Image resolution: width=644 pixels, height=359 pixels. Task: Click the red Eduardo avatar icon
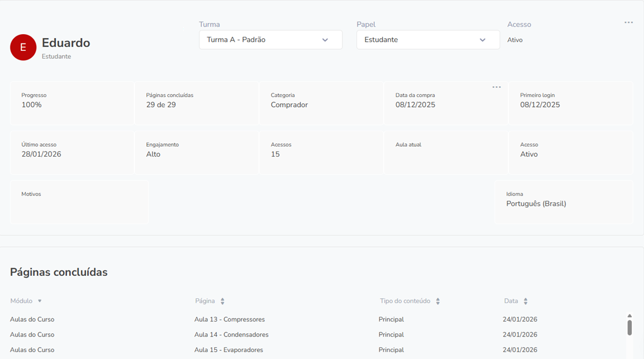point(23,47)
